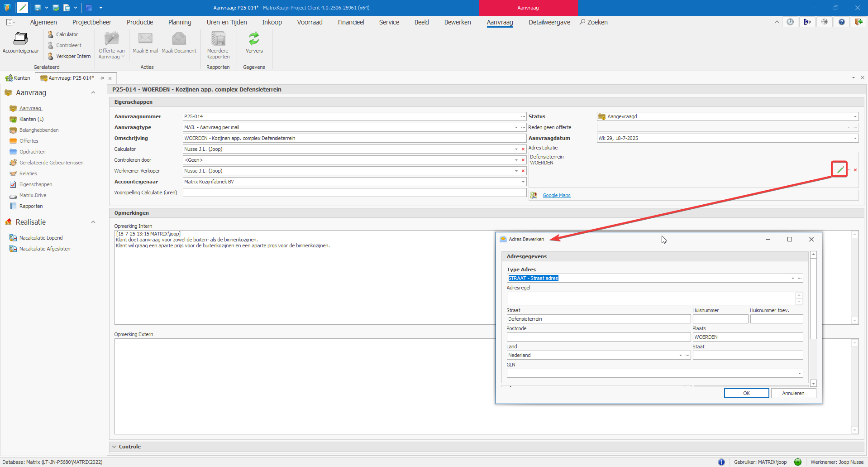Click edit pencil icon for Adres Lokatie
This screenshot has height=467, width=868.
click(840, 170)
